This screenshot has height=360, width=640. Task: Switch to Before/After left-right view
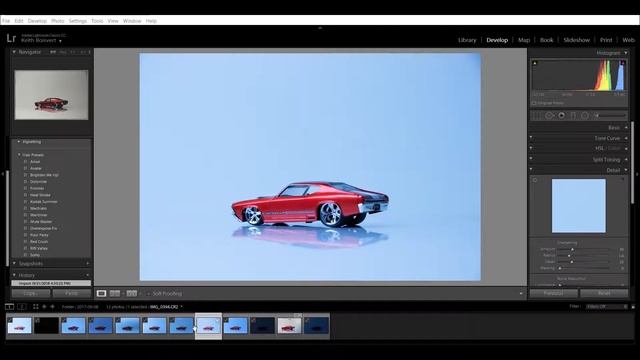115,293
